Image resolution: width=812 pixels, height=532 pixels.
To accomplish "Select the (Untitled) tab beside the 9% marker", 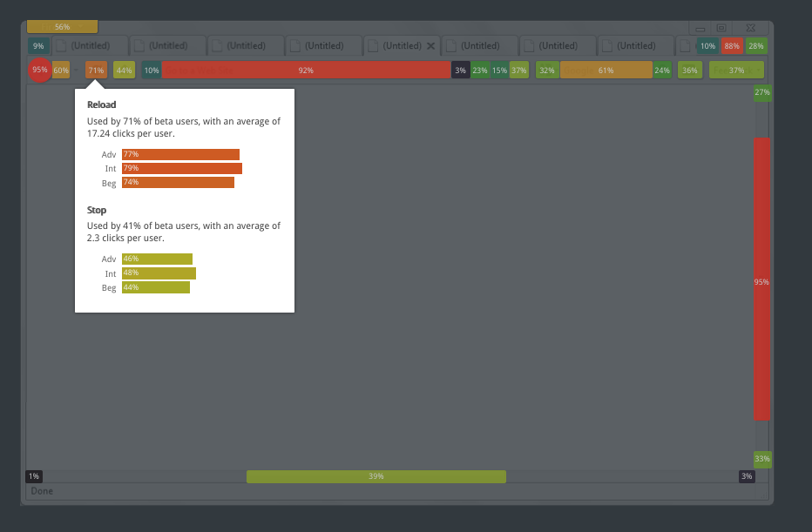I will (90, 45).
